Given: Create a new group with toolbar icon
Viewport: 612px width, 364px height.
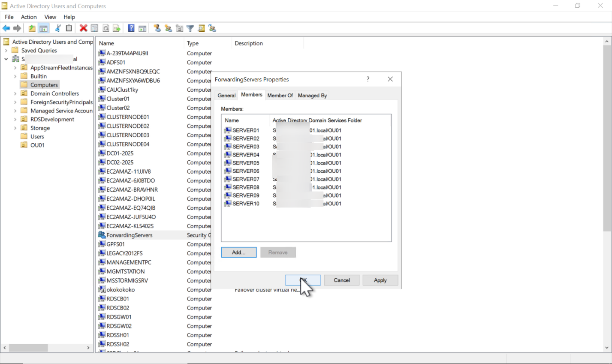Looking at the screenshot, I should coord(168,28).
